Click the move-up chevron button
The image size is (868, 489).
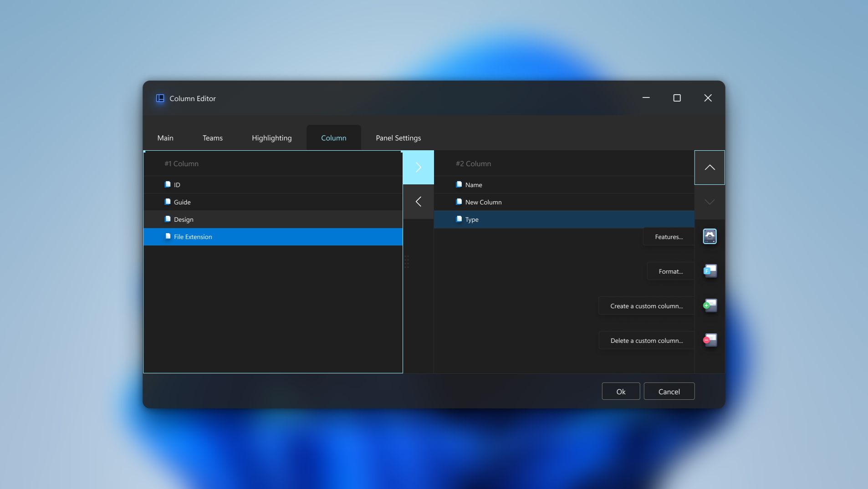[709, 167]
